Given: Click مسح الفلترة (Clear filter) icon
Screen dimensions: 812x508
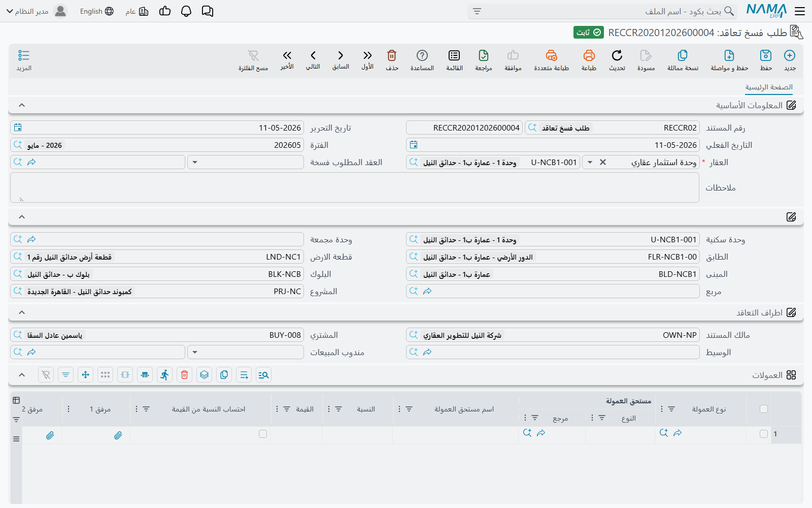Looking at the screenshot, I should 253,55.
